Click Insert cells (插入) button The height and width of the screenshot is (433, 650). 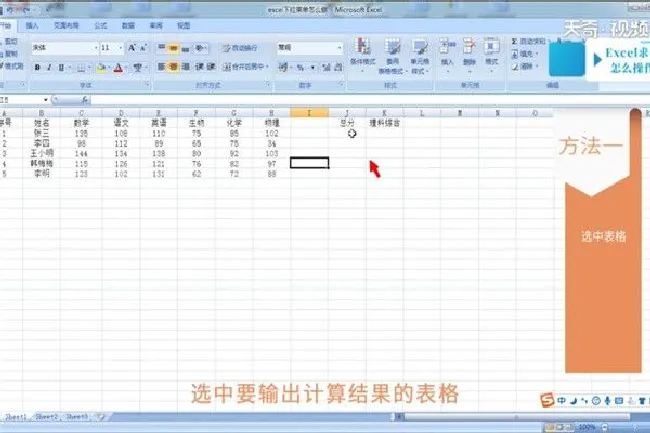click(446, 54)
